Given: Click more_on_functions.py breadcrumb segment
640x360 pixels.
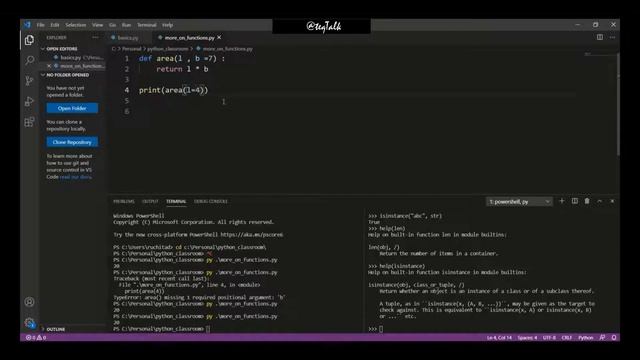Looking at the screenshot, I should 227,49.
